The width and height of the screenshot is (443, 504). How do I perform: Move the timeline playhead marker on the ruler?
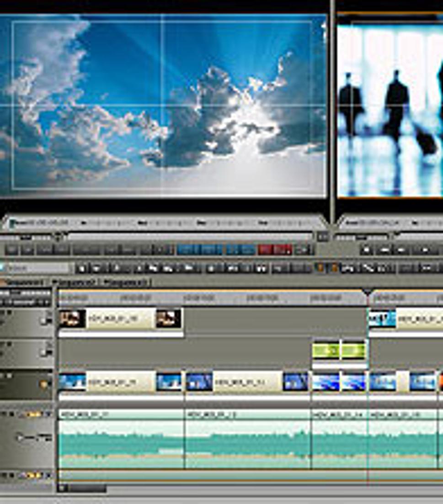click(367, 292)
